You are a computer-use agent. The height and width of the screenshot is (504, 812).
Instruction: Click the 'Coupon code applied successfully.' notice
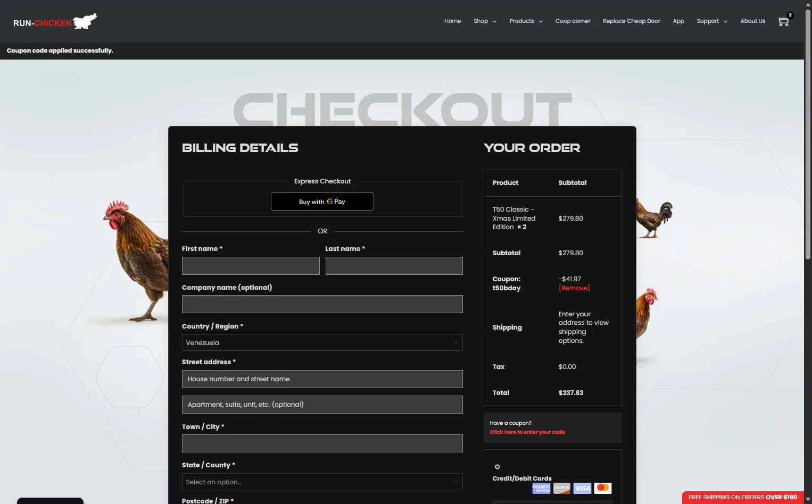coord(60,51)
